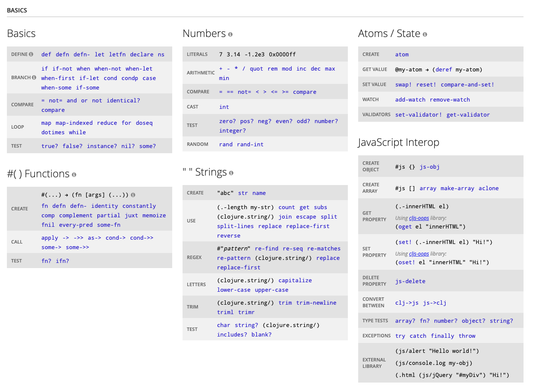Click info icon after "(fn [args] (...))" shorthand
This screenshot has height=392, width=536.
[133, 195]
